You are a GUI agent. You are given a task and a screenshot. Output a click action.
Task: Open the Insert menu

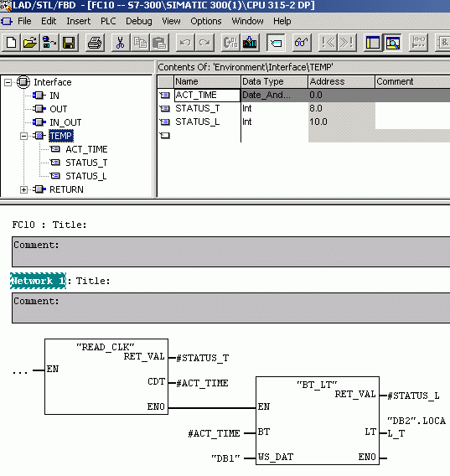pos(78,21)
